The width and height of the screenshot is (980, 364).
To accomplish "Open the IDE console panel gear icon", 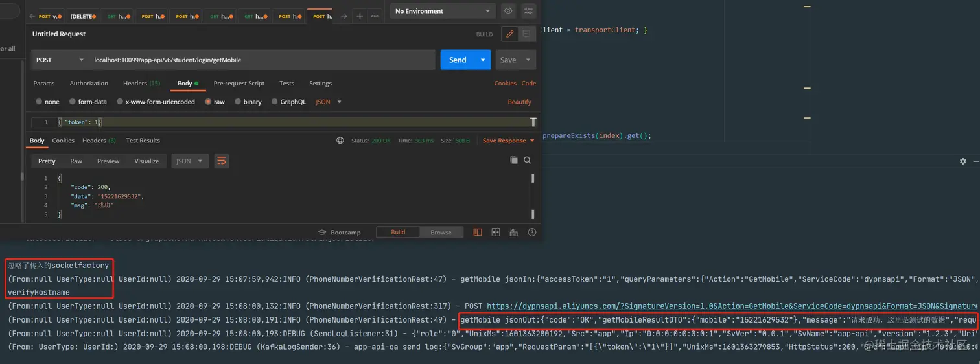I will [x=963, y=161].
